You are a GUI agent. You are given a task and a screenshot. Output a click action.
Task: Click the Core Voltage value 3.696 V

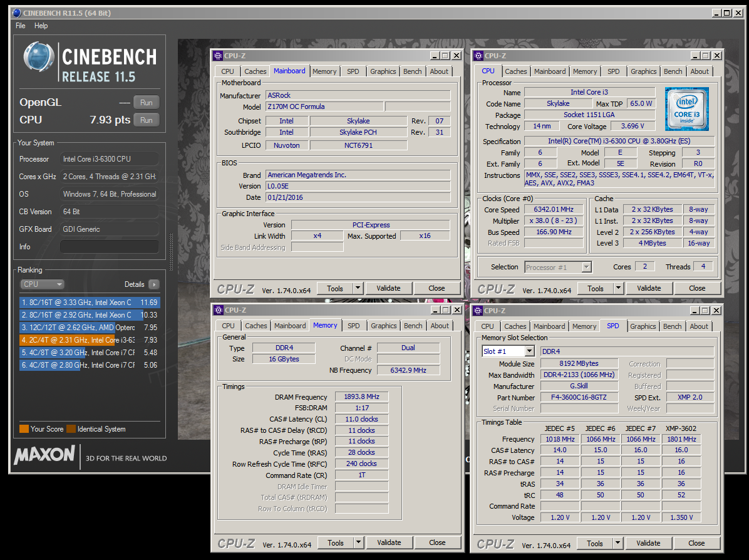coord(633,126)
